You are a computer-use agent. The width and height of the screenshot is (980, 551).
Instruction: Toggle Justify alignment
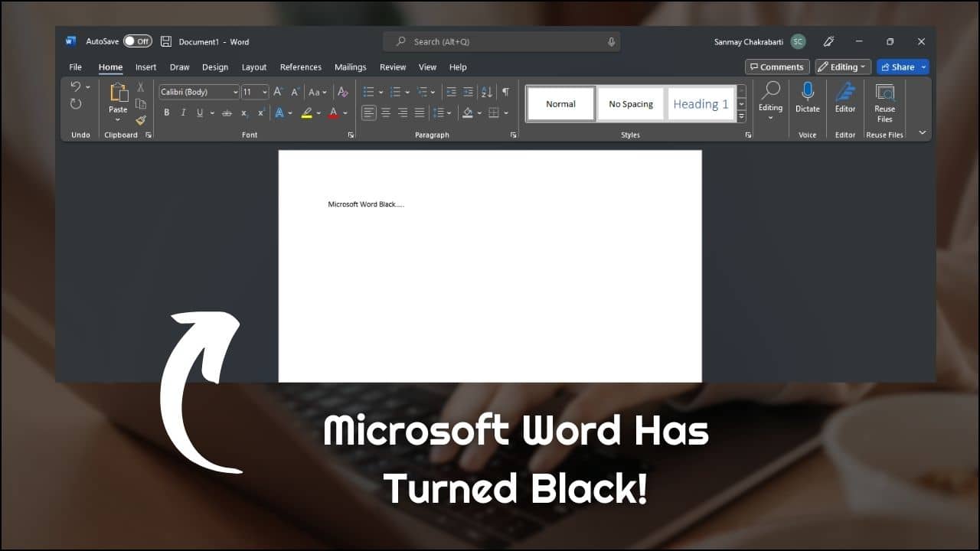(420, 112)
